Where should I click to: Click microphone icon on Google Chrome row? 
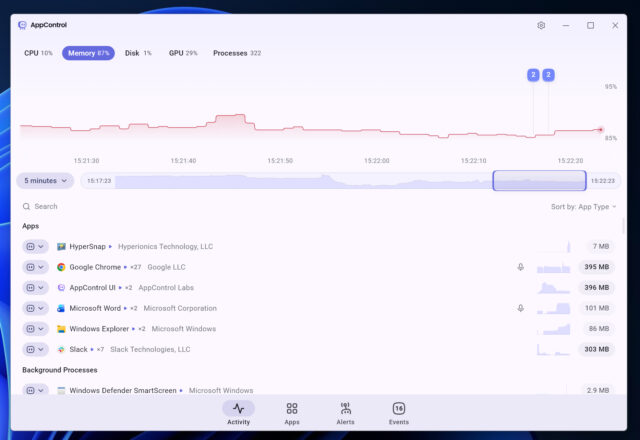[x=520, y=267]
